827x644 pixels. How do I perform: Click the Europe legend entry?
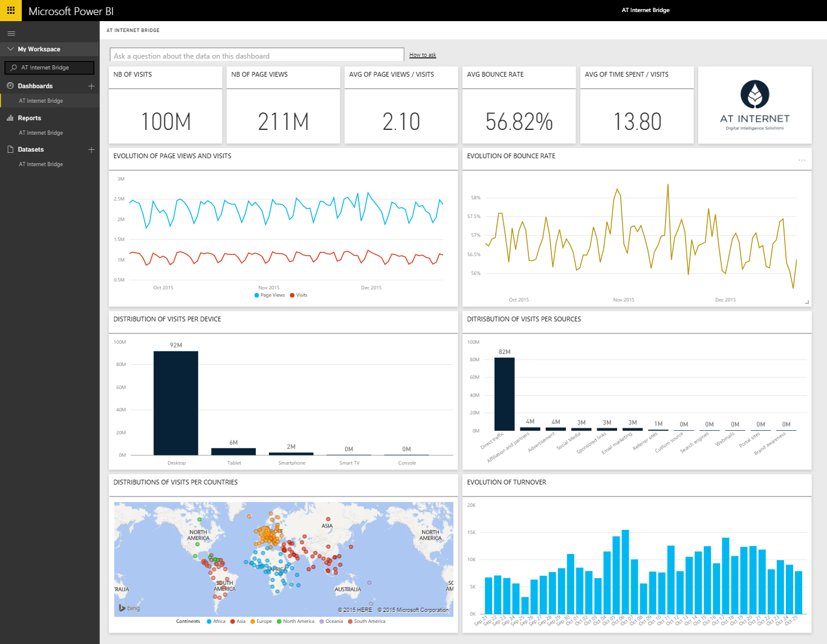point(261,621)
